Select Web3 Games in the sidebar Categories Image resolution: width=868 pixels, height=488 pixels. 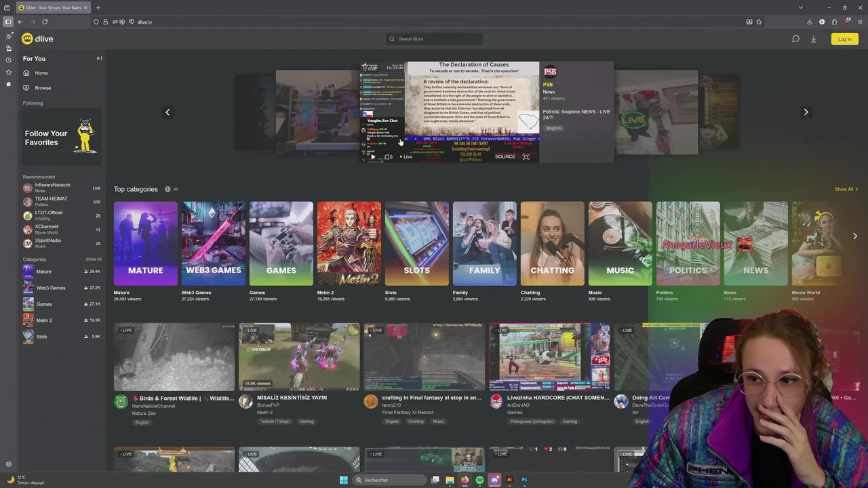click(62, 287)
